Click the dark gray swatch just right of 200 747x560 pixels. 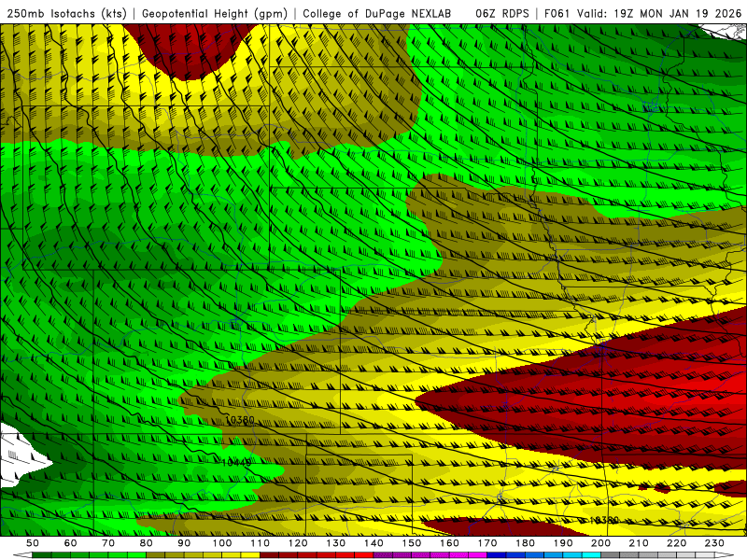pos(611,555)
